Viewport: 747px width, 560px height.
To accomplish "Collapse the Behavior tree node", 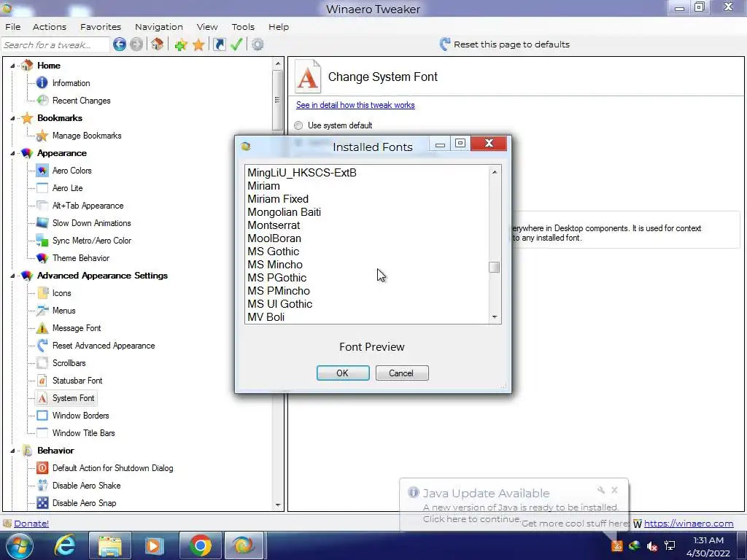I will [x=12, y=451].
